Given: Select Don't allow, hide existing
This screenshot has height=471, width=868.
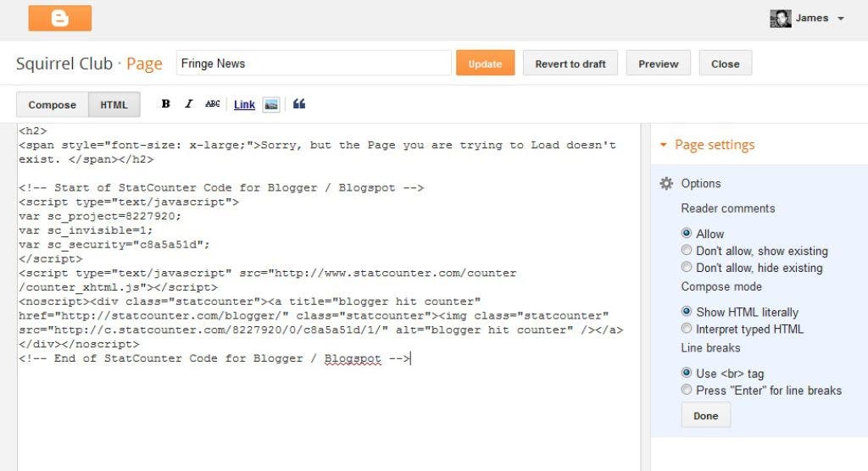Looking at the screenshot, I should pyautogui.click(x=687, y=267).
